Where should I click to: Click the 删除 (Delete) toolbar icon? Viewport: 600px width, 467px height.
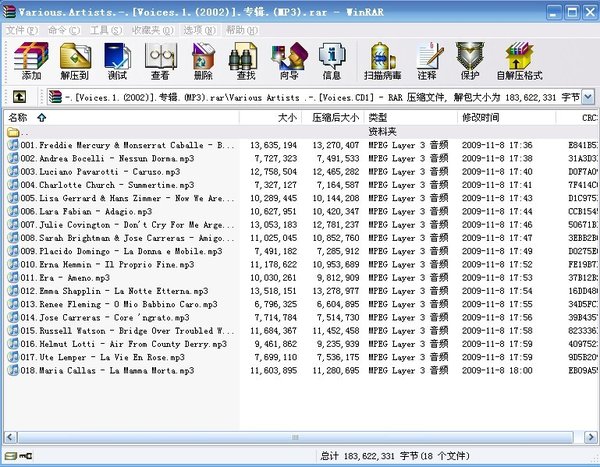(203, 61)
